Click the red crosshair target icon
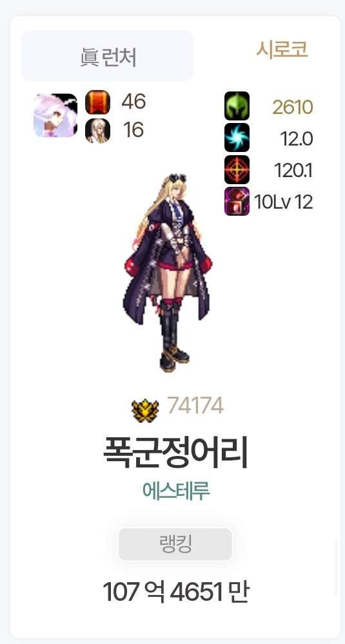The width and height of the screenshot is (345, 644). [237, 169]
